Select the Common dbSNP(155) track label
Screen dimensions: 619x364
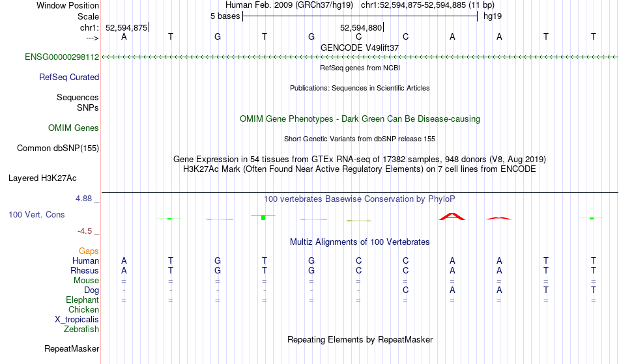pyautogui.click(x=58, y=148)
